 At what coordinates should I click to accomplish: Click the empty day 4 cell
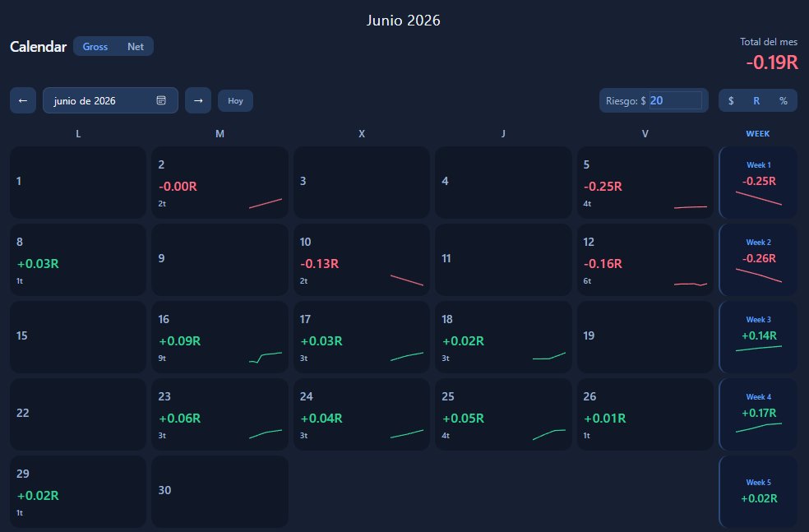click(503, 183)
